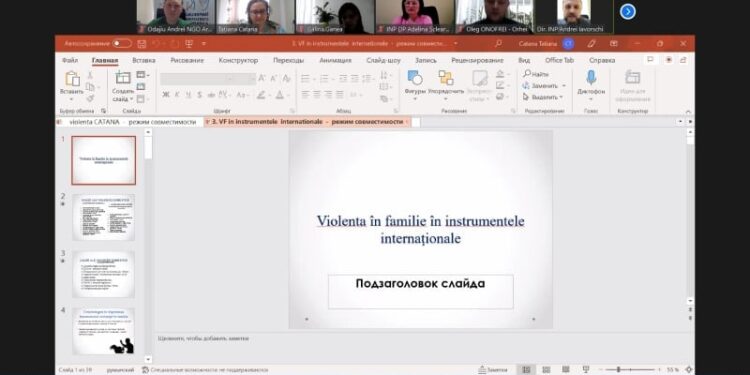The image size is (750, 375).
Task: Click the pen icon in title bar
Action: (592, 44)
